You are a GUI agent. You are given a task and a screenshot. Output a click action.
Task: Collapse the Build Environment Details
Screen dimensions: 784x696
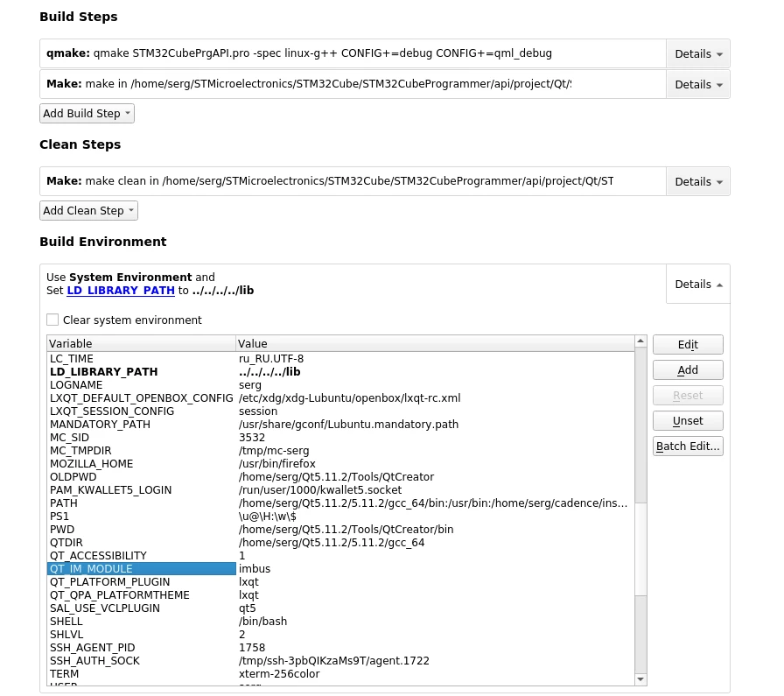tap(698, 284)
